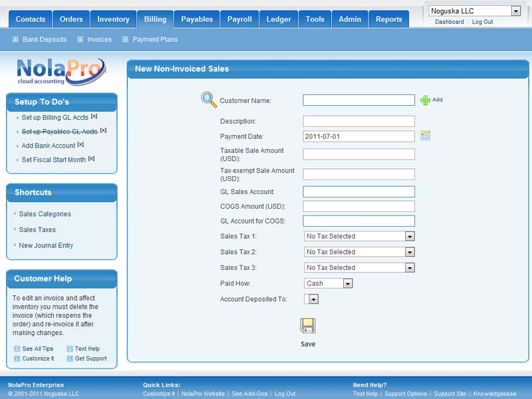Open the Inventory tab

(113, 19)
